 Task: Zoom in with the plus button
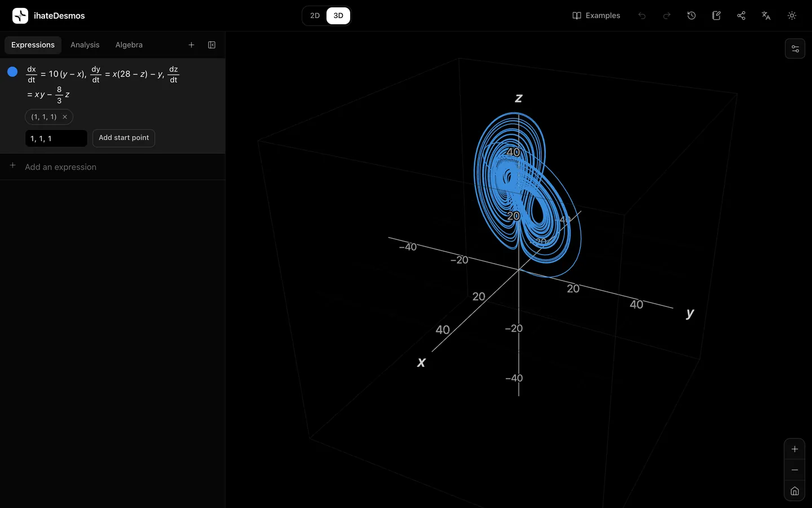[x=795, y=449]
